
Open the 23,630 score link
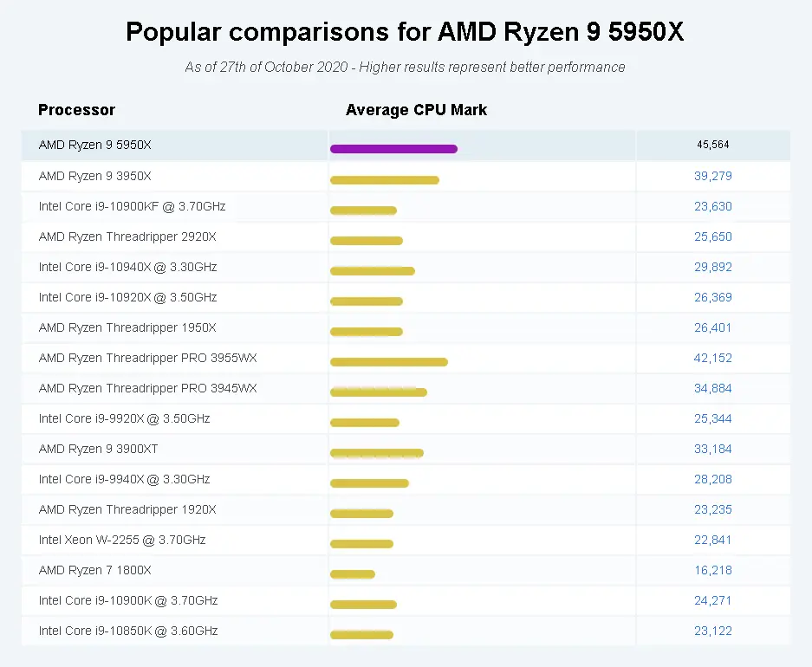[712, 206]
